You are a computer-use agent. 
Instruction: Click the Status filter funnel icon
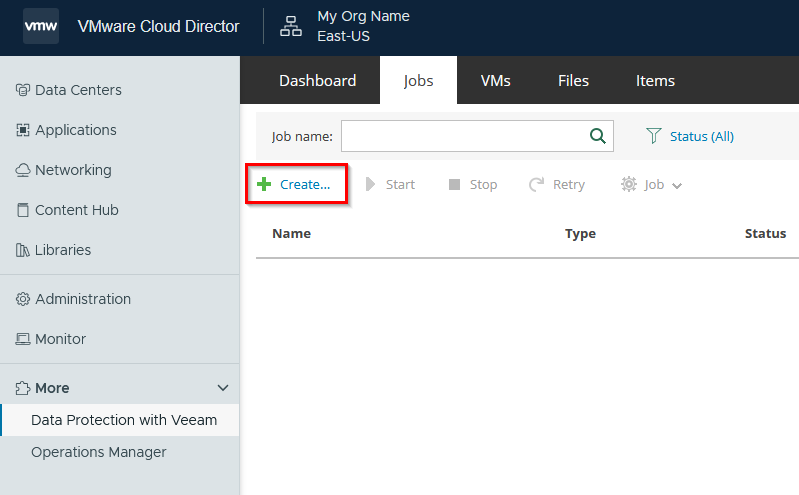click(x=654, y=136)
